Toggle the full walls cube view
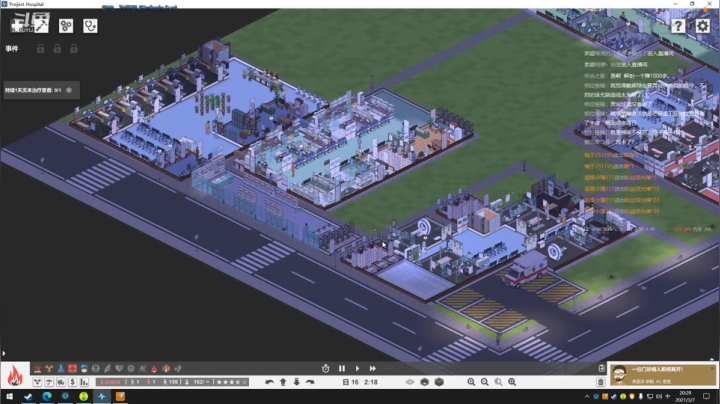 click(439, 382)
